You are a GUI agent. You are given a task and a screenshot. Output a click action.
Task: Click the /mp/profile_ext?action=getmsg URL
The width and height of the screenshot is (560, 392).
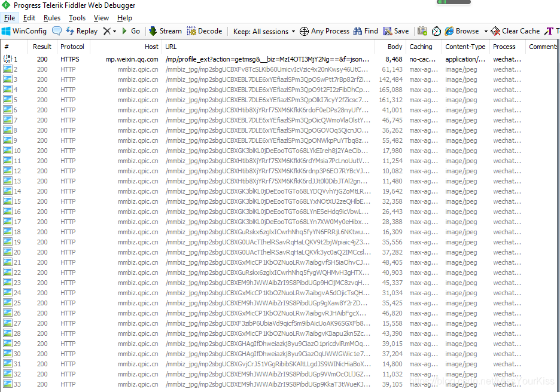267,59
